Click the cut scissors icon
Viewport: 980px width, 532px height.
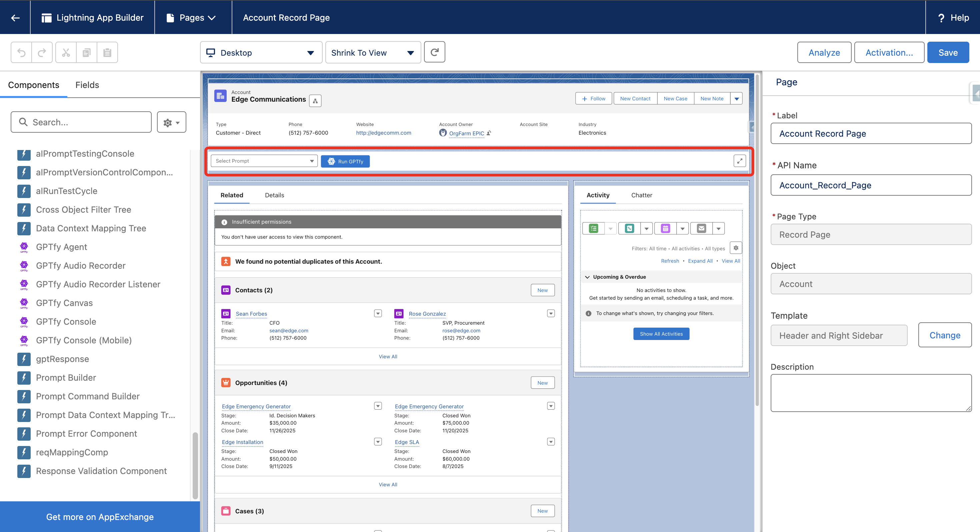point(66,53)
